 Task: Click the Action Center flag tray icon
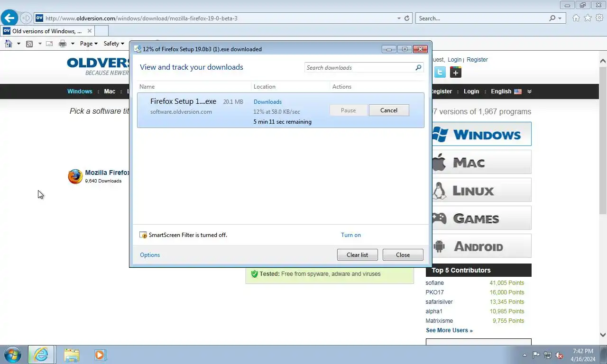(536, 355)
